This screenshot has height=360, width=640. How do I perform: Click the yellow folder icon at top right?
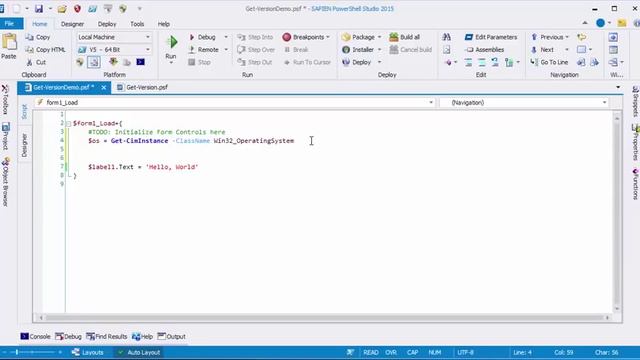pyautogui.click(x=622, y=23)
